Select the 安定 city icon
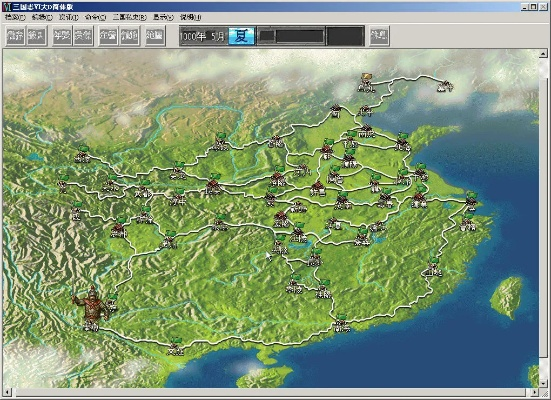Screen dimensions: 551x400 178,170
